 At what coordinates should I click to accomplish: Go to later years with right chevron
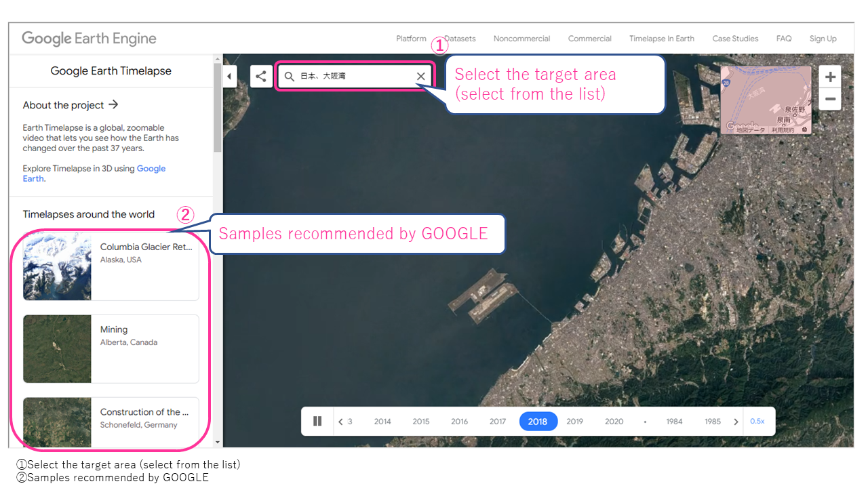tap(736, 422)
